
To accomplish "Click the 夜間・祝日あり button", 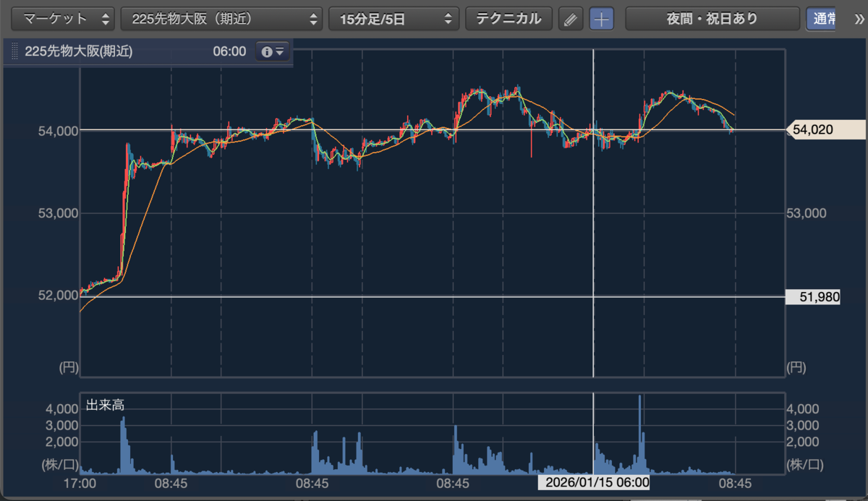I will click(x=712, y=19).
